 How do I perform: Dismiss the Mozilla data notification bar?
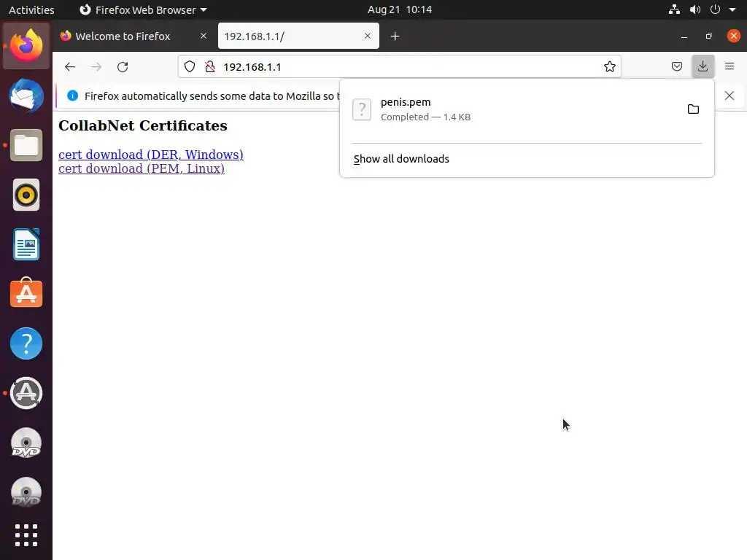tap(729, 96)
